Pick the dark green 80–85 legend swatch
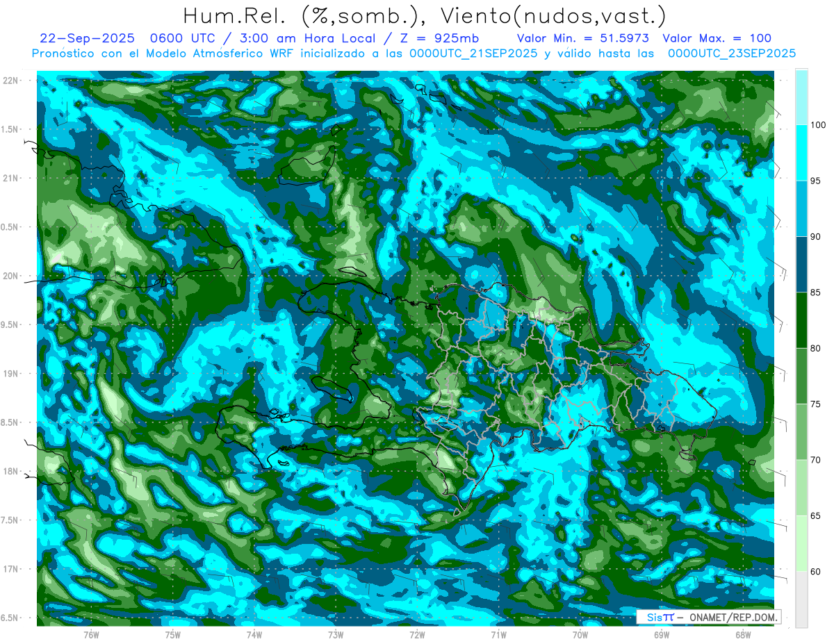834x644 pixels. (801, 320)
